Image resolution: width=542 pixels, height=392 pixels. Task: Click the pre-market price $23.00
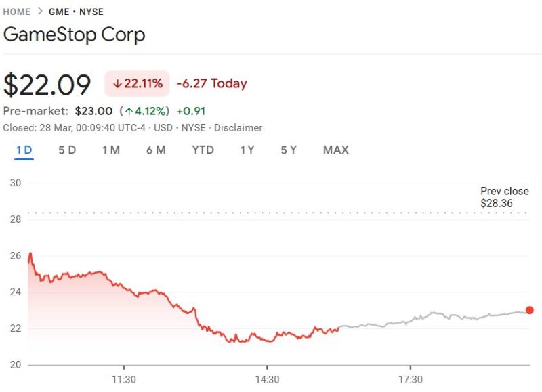[93, 111]
